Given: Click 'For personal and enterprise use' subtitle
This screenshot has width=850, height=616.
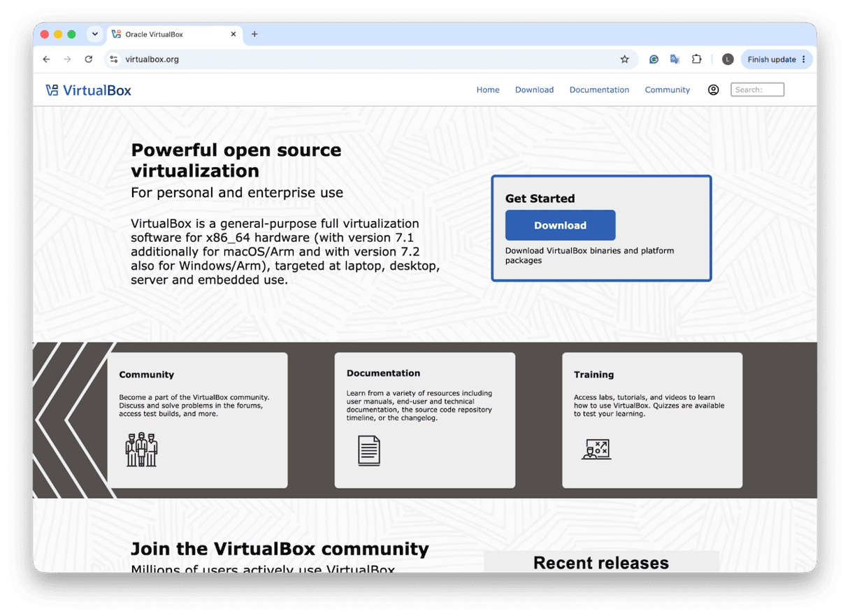Looking at the screenshot, I should [x=237, y=192].
